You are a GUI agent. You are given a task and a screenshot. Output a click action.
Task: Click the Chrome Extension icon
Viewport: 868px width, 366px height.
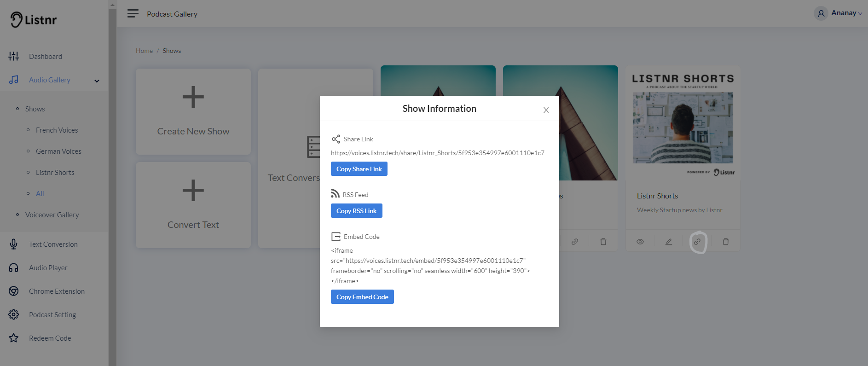click(14, 291)
